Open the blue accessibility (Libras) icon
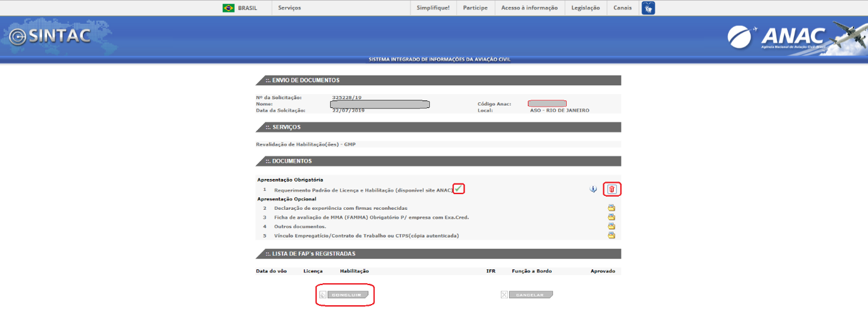 tap(648, 8)
